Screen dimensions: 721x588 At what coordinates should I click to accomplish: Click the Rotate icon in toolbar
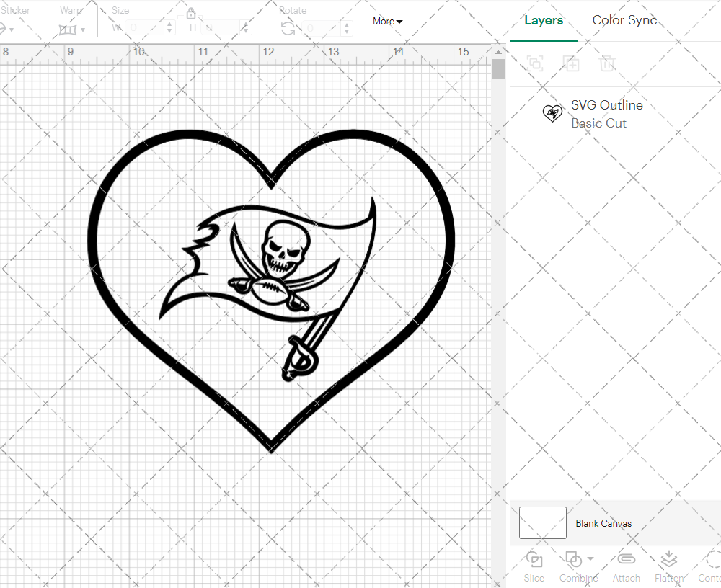(x=288, y=28)
